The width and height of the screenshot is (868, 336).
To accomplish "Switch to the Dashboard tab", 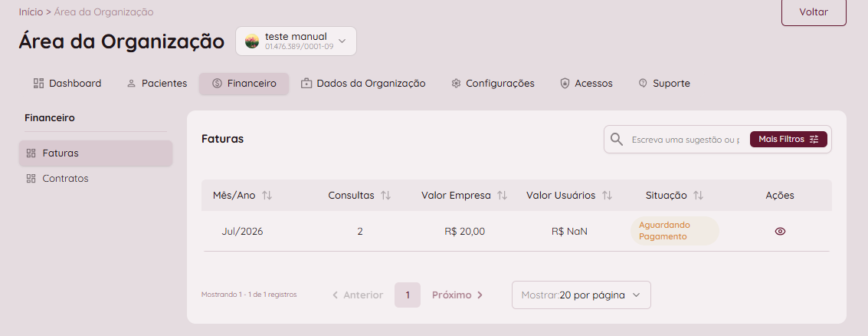I will (67, 84).
